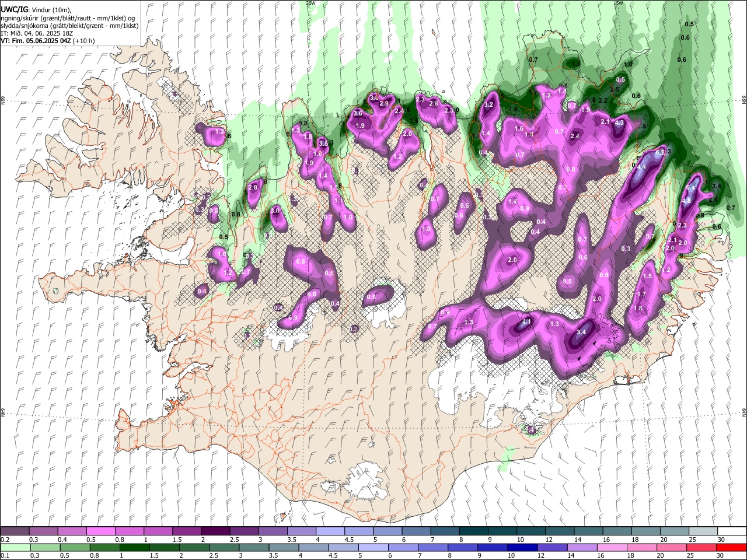Screen dimensions: 747x560
Task: Click the dark teal snow swatch between 8 and 9
Action: click(474, 531)
